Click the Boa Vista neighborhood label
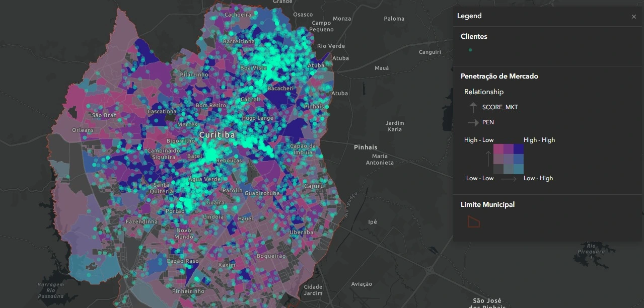 (253, 68)
